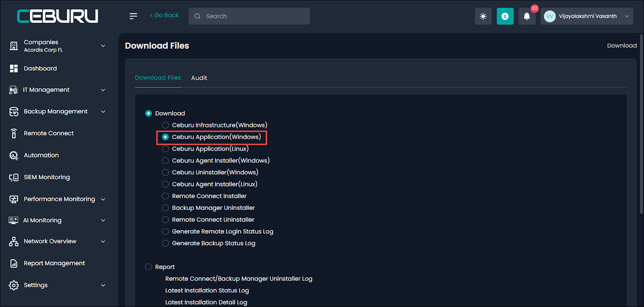The image size is (644, 307).
Task: Click Latest Installation Status Log
Action: (207, 290)
